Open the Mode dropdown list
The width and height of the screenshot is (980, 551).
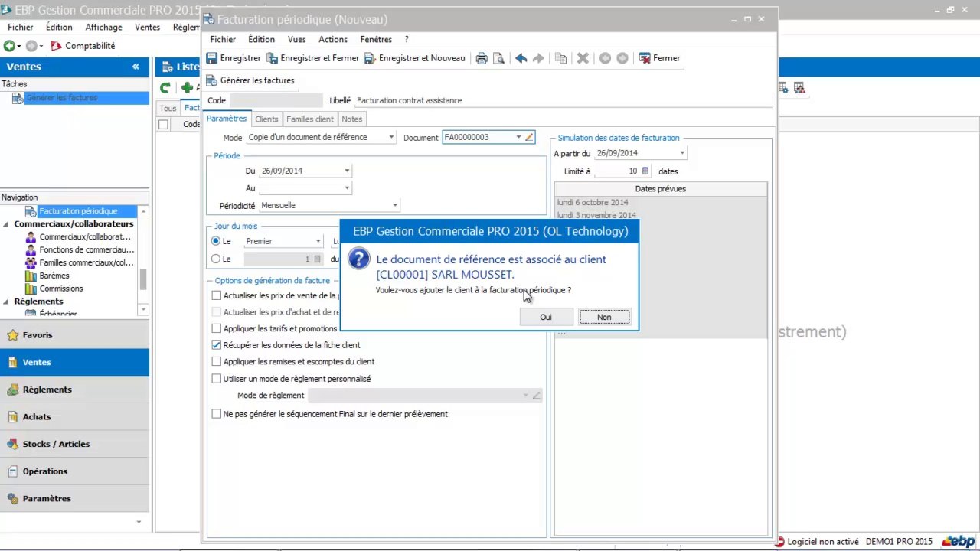pos(391,137)
